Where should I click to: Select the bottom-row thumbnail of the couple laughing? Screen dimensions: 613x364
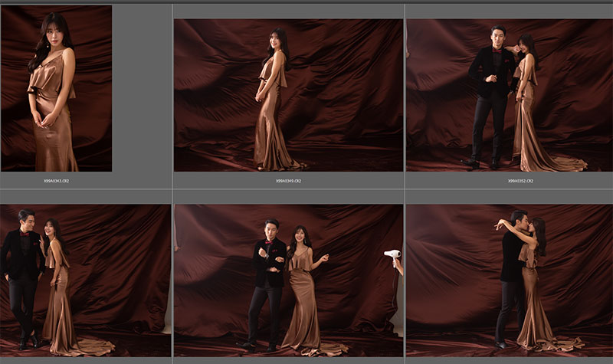click(x=86, y=280)
